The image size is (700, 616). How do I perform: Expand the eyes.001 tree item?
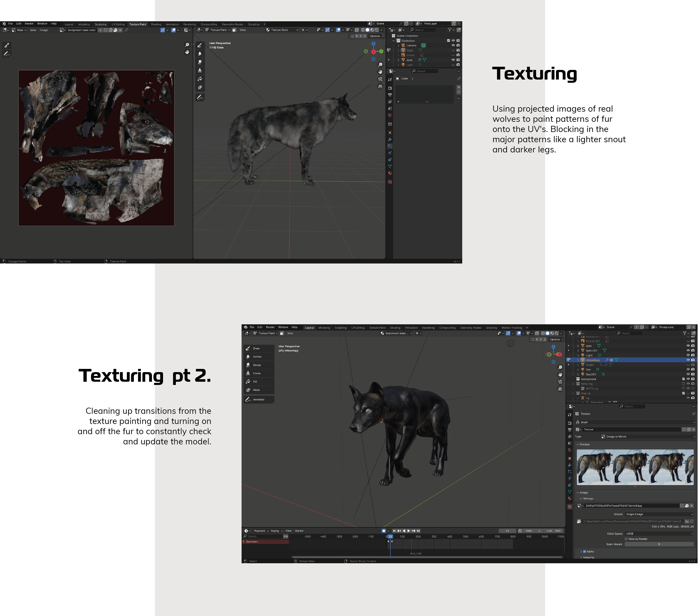(578, 351)
